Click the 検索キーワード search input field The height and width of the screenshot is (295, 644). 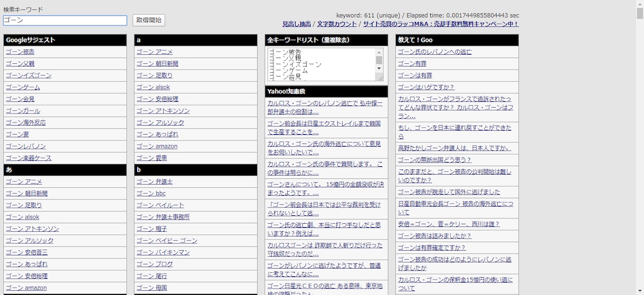(65, 20)
